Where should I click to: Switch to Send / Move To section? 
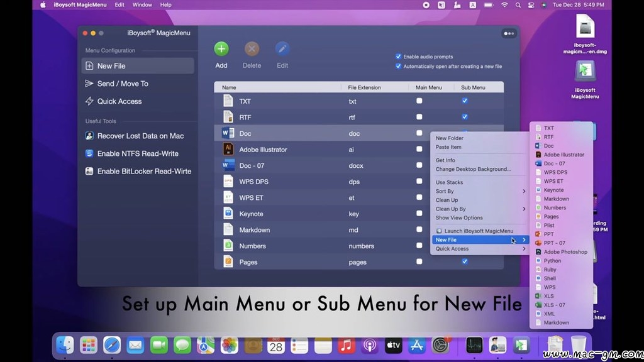[x=122, y=84]
